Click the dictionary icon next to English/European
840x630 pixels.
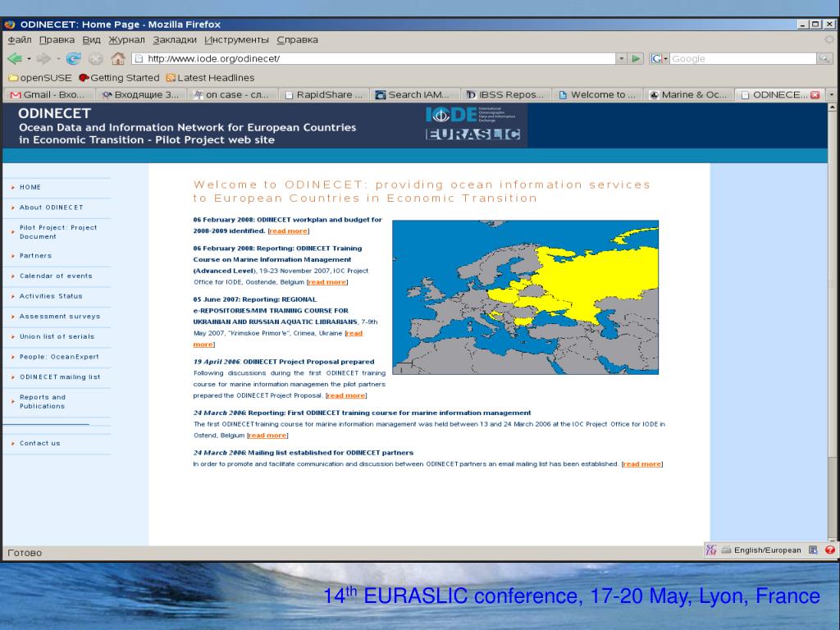[x=813, y=550]
